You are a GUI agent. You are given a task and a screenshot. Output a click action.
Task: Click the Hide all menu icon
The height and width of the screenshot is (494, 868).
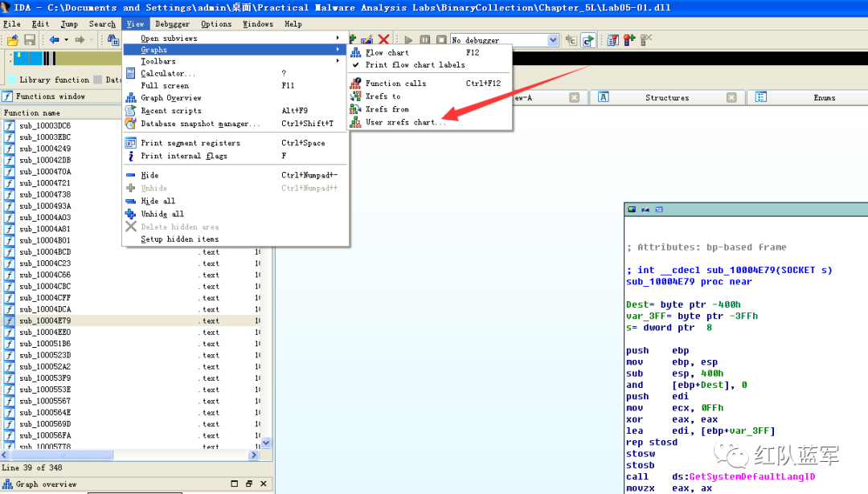(x=131, y=201)
